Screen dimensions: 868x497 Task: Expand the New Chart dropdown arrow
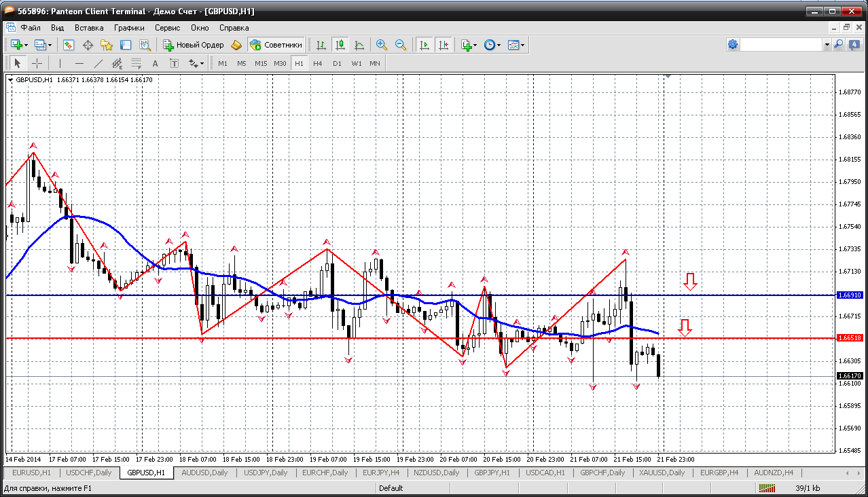click(x=26, y=45)
